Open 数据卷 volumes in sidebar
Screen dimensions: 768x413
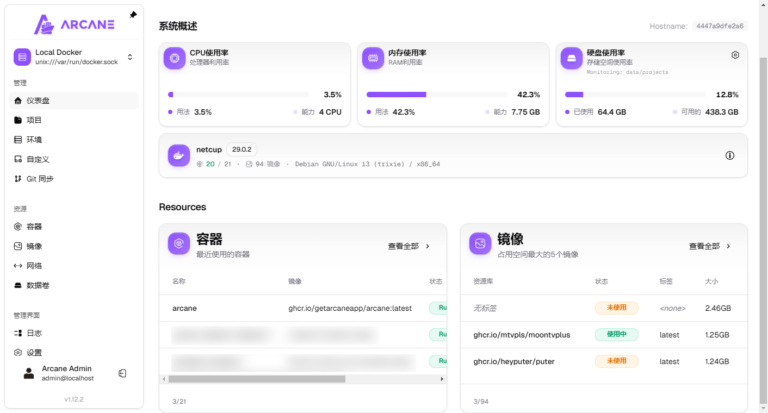click(74, 285)
